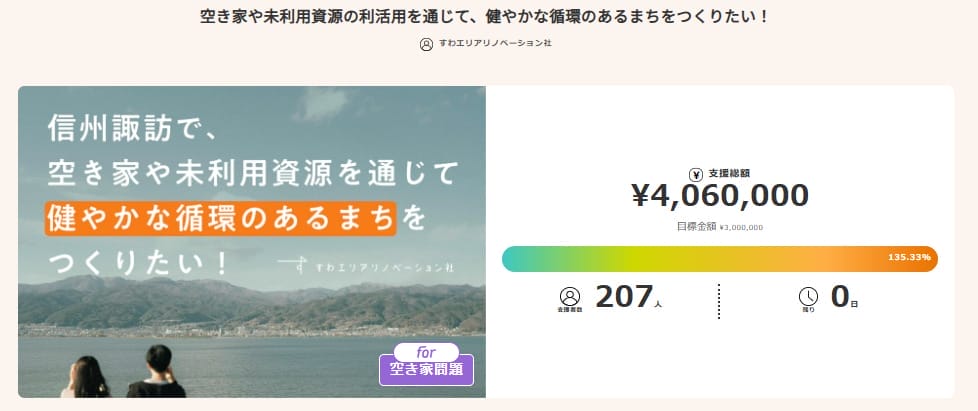978x411 pixels.
Task: Click the すわエリアリノベーション社 logo in the banner
Action: [368, 267]
